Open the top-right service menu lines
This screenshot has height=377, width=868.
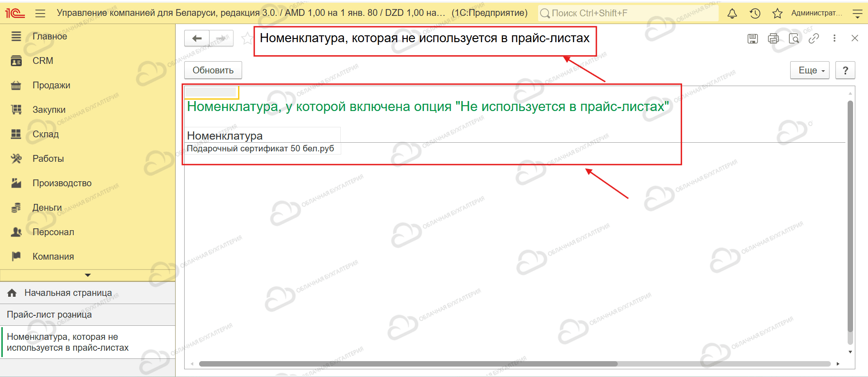857,14
